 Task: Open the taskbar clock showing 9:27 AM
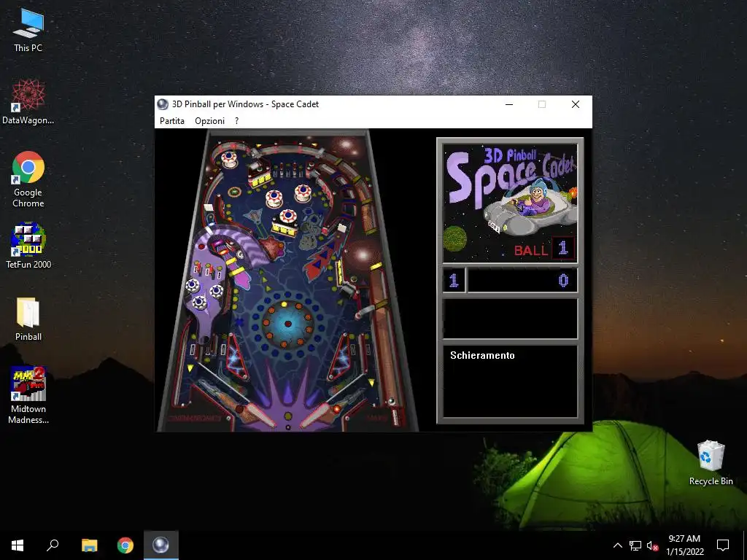684,545
